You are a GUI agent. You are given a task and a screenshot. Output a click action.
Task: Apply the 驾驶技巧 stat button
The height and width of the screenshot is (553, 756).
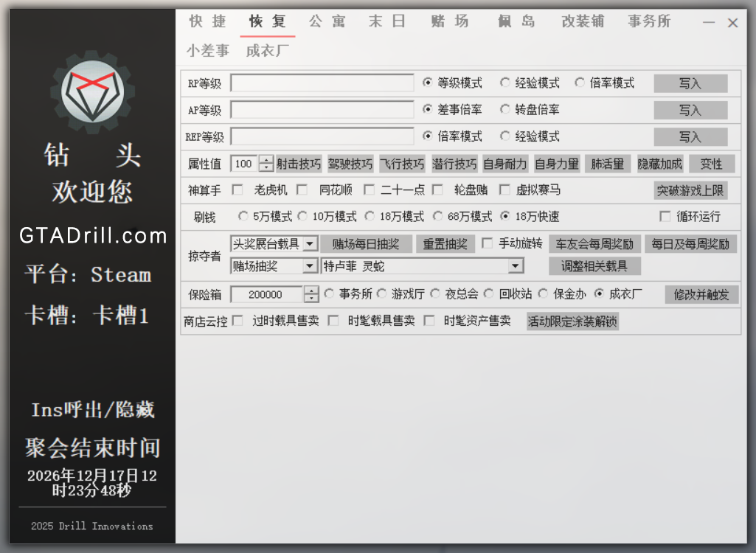coord(350,164)
